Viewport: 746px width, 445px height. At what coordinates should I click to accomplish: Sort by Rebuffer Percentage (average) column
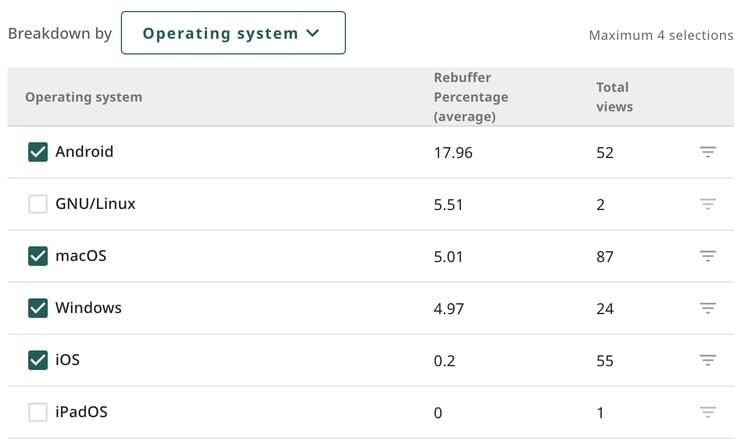[470, 97]
